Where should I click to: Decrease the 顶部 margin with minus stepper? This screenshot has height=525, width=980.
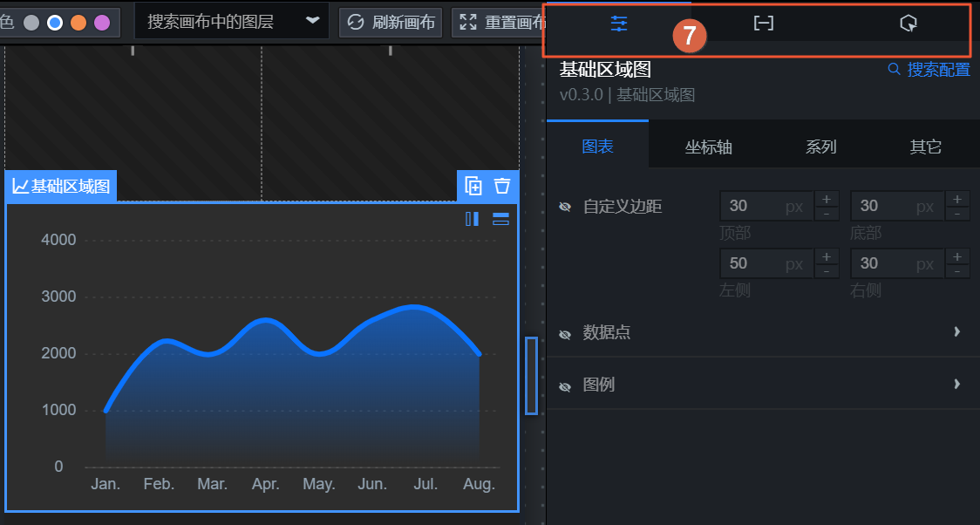827,214
